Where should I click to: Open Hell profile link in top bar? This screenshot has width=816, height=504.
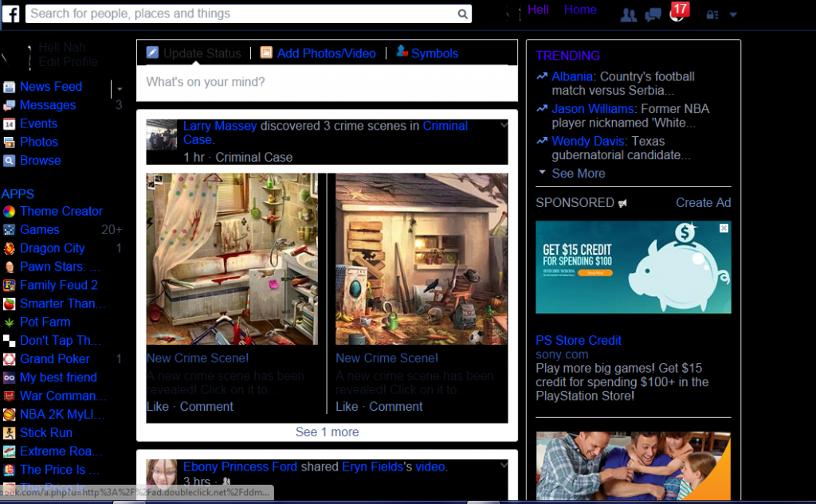click(x=538, y=10)
